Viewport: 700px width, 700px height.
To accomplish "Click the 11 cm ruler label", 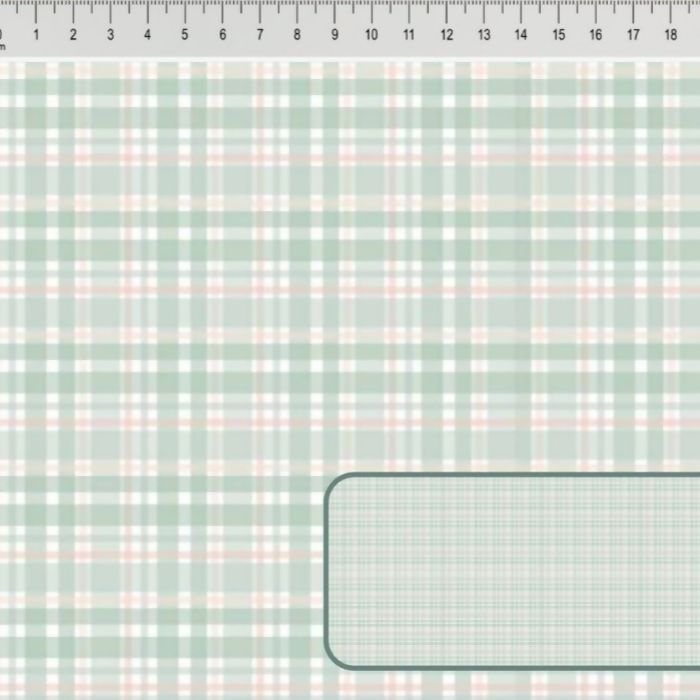I will (x=409, y=35).
